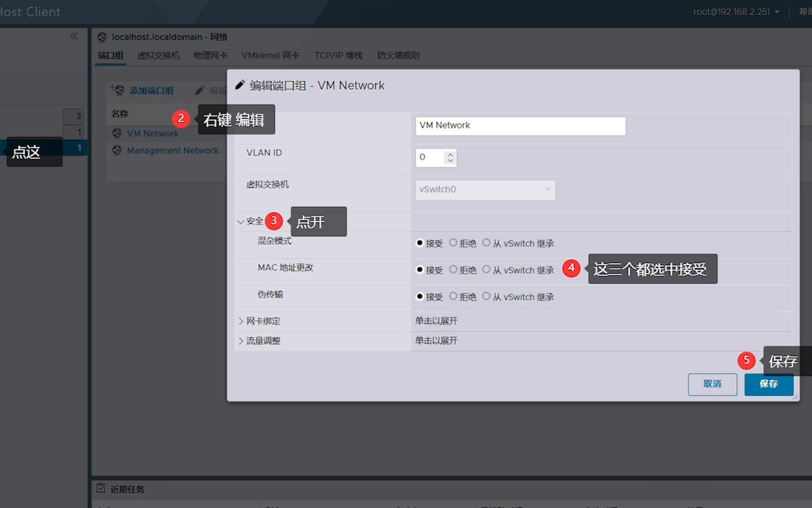This screenshot has width=812, height=508.
Task: Click the Cancel (取消) button
Action: (x=712, y=384)
